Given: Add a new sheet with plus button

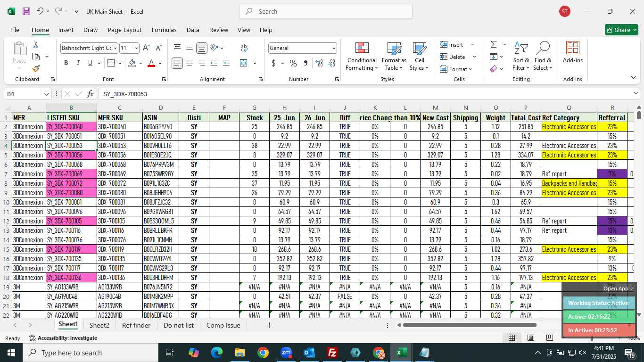Looking at the screenshot, I should [269, 325].
